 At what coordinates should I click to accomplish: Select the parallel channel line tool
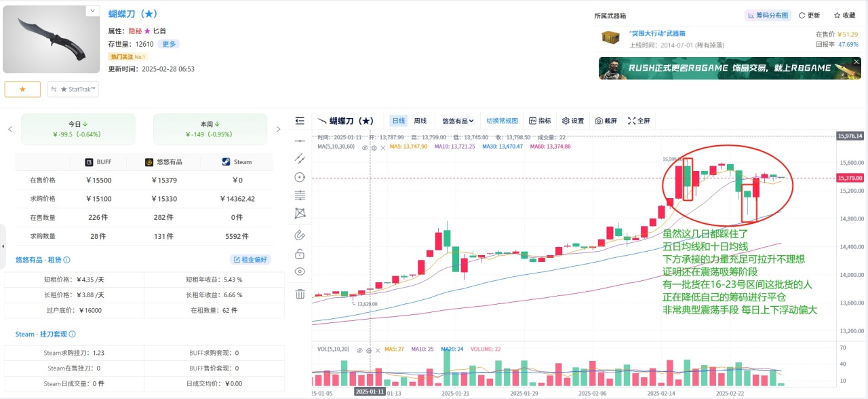pos(300,158)
